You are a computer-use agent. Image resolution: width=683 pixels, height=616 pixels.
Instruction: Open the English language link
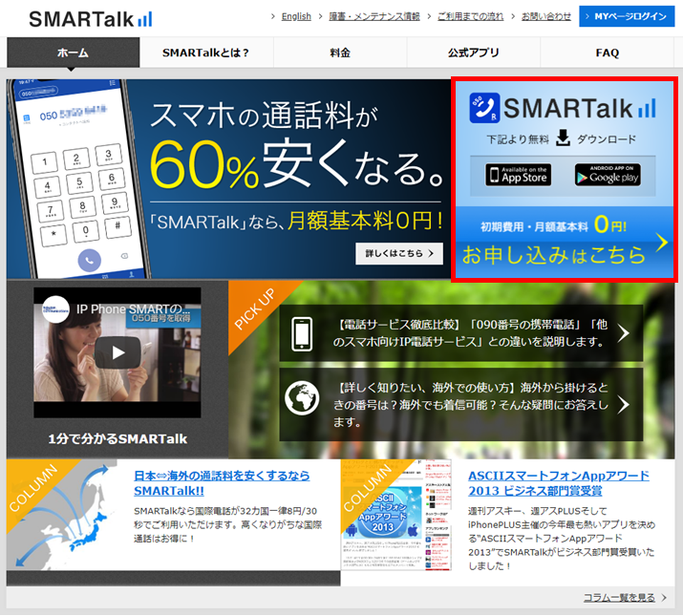point(296,16)
